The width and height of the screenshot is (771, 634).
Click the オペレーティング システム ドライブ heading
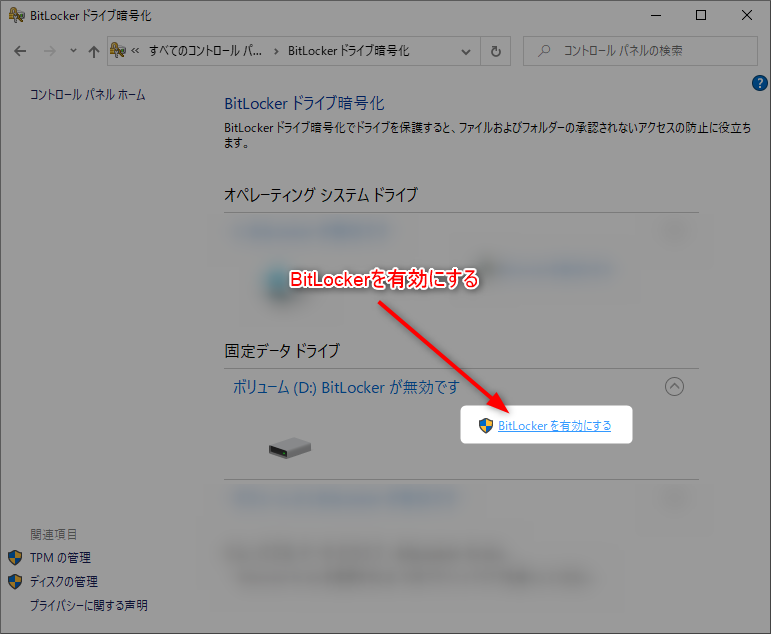pos(321,195)
